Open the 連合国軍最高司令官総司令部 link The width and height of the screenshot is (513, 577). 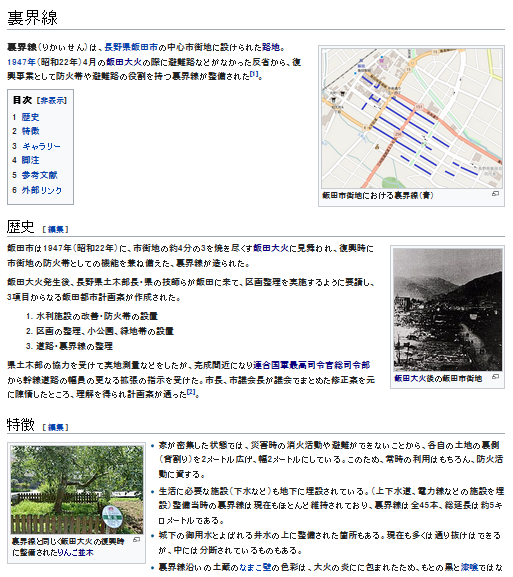tap(311, 365)
